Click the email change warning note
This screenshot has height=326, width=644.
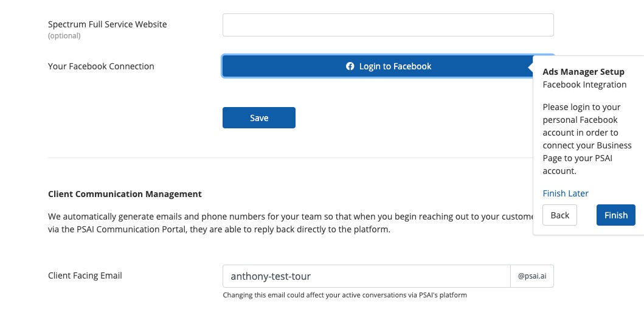345,296
